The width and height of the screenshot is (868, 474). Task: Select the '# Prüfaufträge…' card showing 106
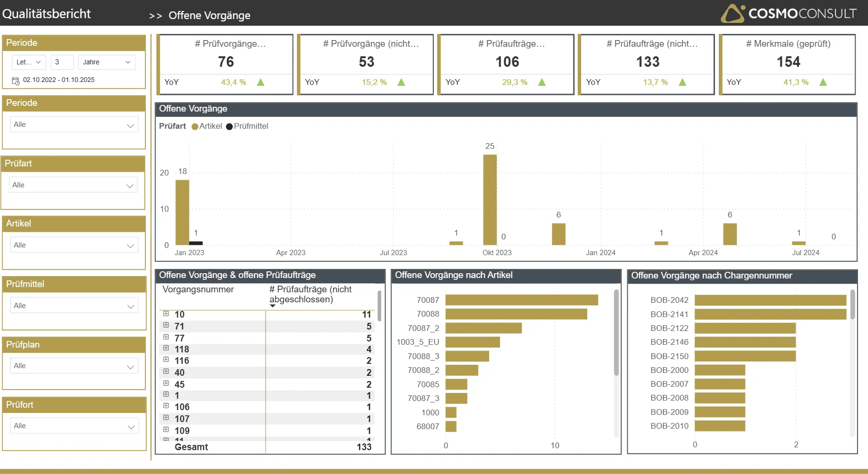507,64
